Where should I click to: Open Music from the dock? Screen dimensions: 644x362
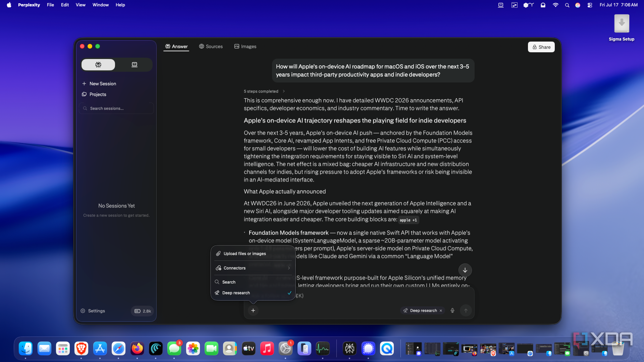[x=267, y=349]
